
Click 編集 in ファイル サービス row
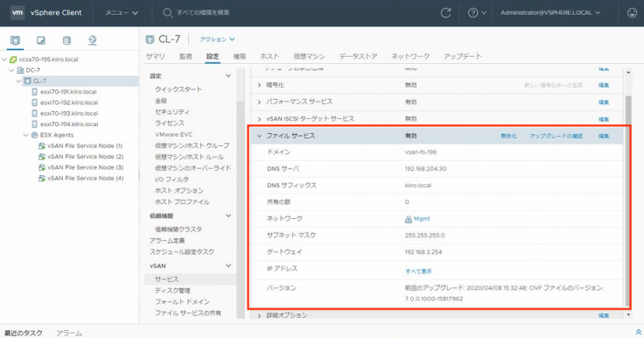[x=604, y=136]
